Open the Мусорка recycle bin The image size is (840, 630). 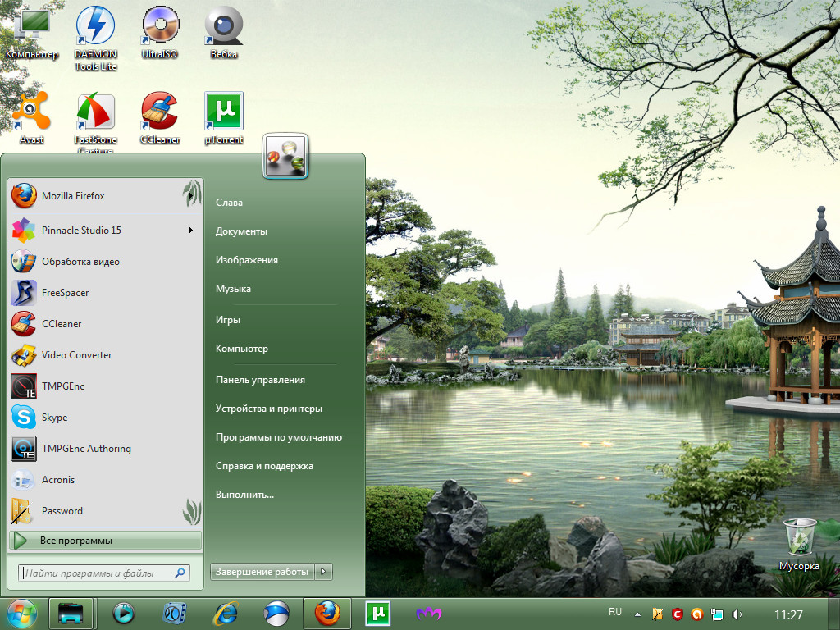coord(799,537)
